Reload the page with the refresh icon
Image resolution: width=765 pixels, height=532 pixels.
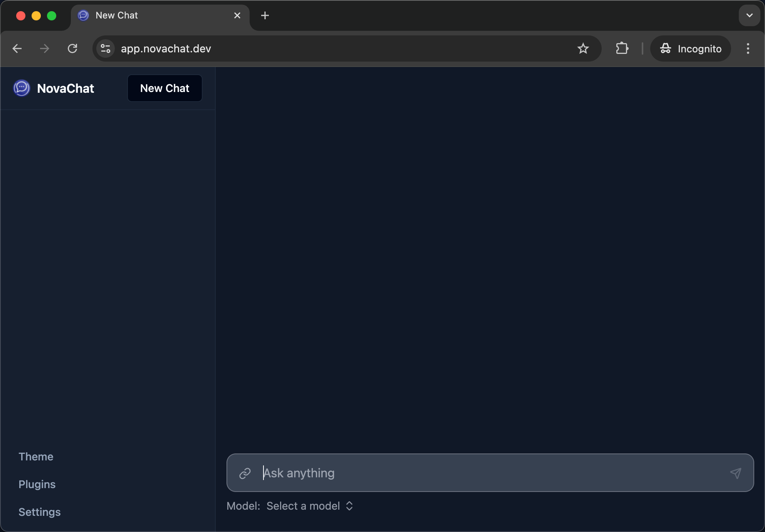pos(72,49)
